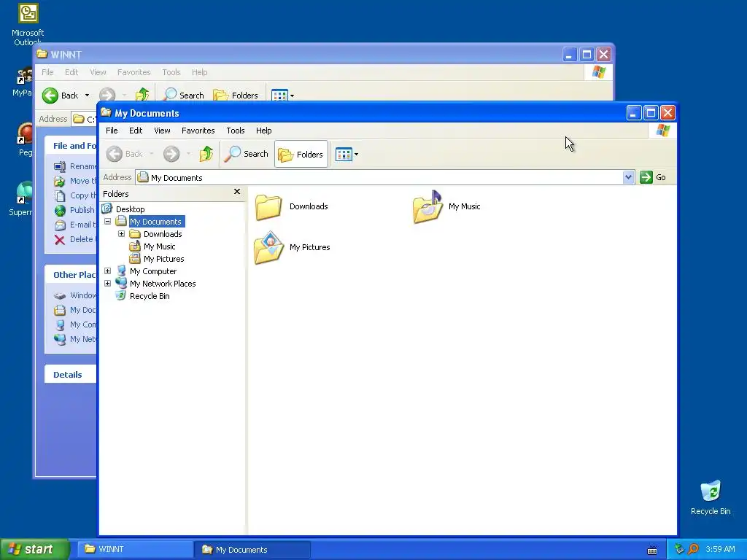
Task: Open My Network link under Other Places
Action: tap(75, 339)
